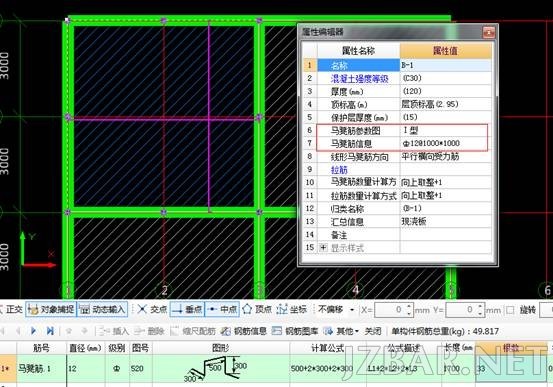Click axis bubble 4 in drawing
Image resolution: width=553 pixels, height=387 pixels.
(356, 290)
